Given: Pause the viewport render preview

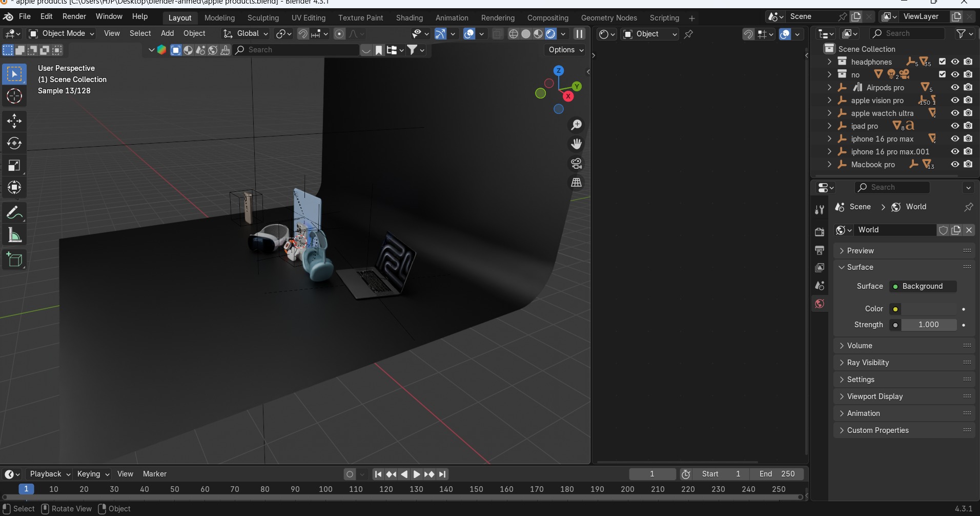Looking at the screenshot, I should tap(579, 34).
